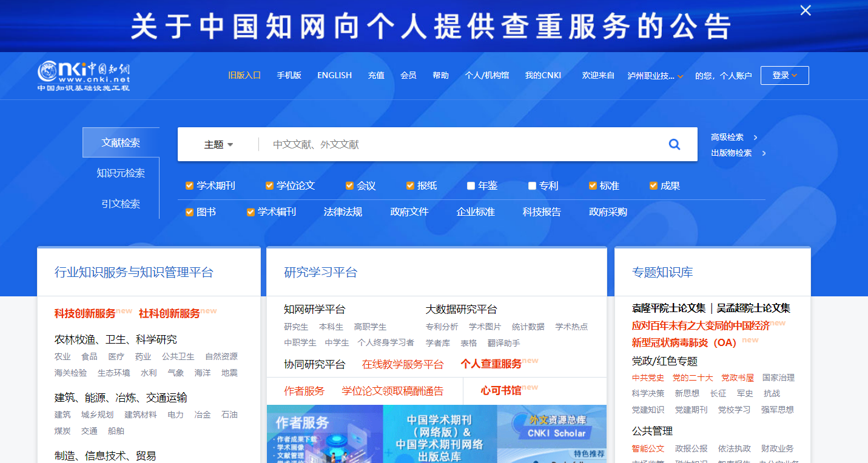Toggle the 图书 checkbox
Image resolution: width=868 pixels, height=463 pixels.
189,212
